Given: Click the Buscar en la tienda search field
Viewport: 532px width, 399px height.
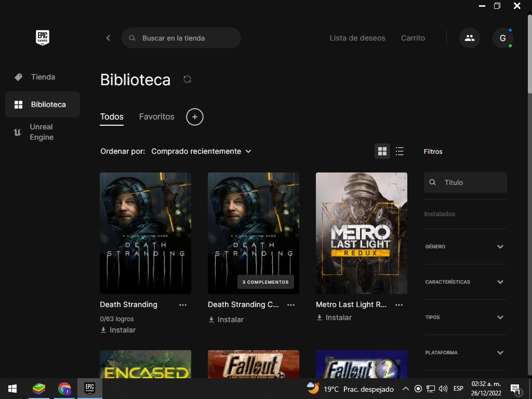Looking at the screenshot, I should 181,38.
